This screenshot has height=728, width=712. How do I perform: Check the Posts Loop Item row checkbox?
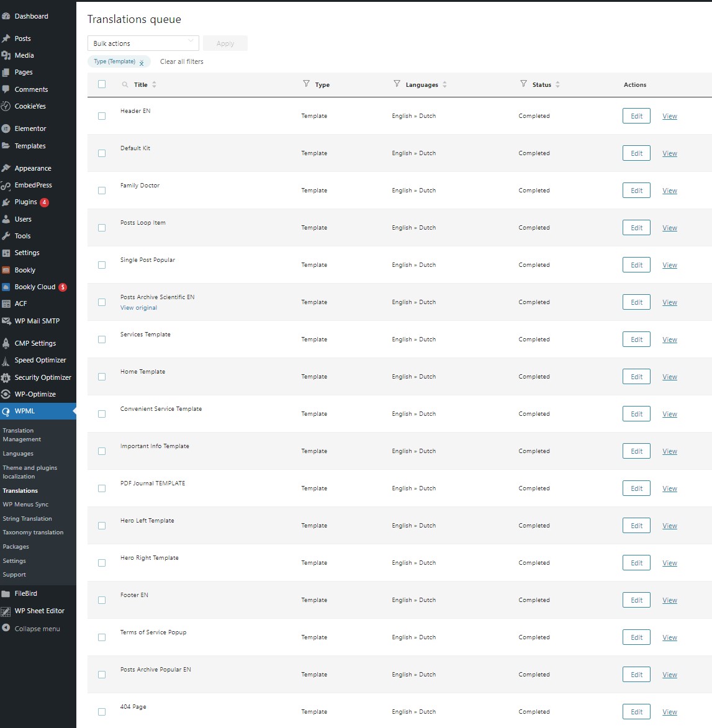click(x=102, y=228)
